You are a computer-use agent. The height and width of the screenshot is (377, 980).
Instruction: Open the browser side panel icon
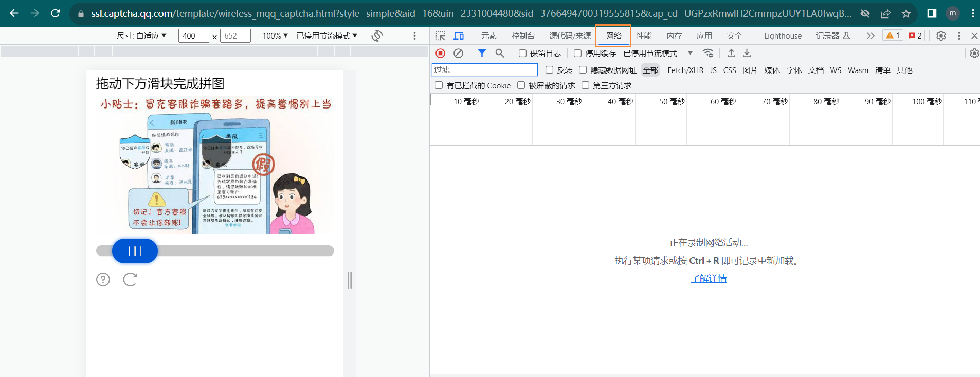(932, 13)
